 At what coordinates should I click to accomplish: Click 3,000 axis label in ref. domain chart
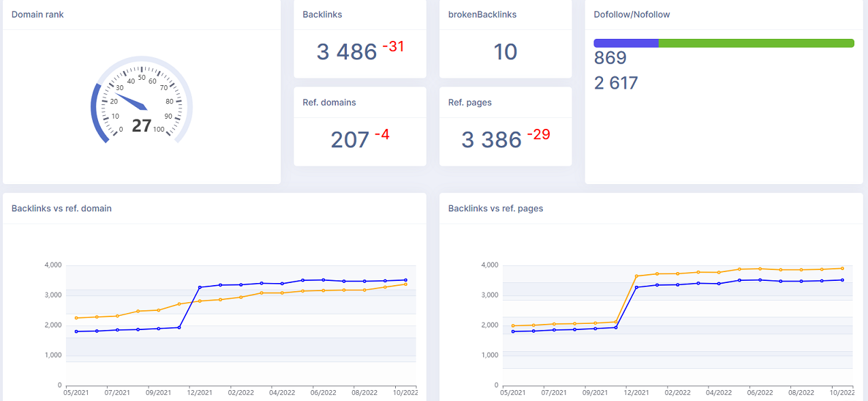coord(52,295)
